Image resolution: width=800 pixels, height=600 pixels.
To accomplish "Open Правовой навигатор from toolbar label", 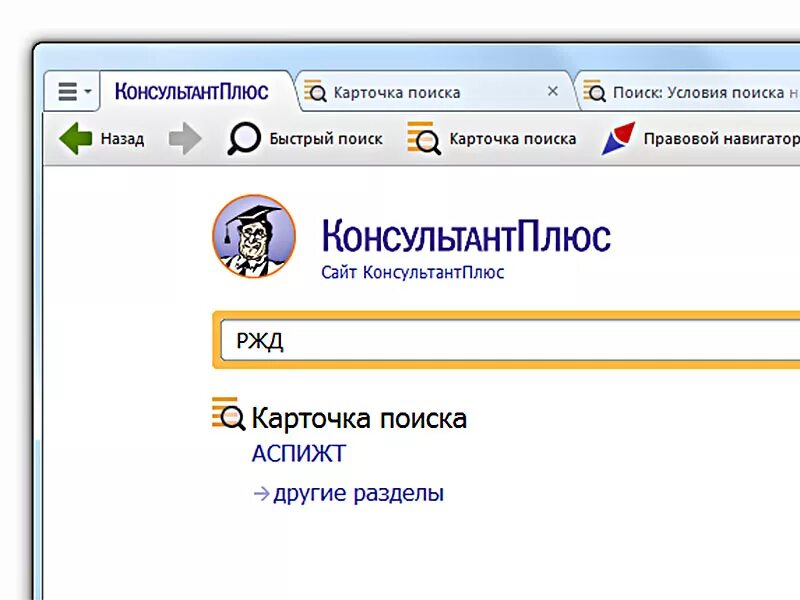I will click(721, 139).
